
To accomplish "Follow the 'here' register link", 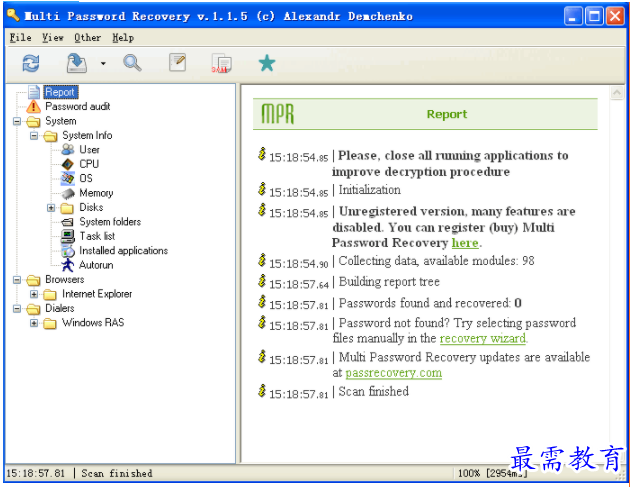I will 465,243.
